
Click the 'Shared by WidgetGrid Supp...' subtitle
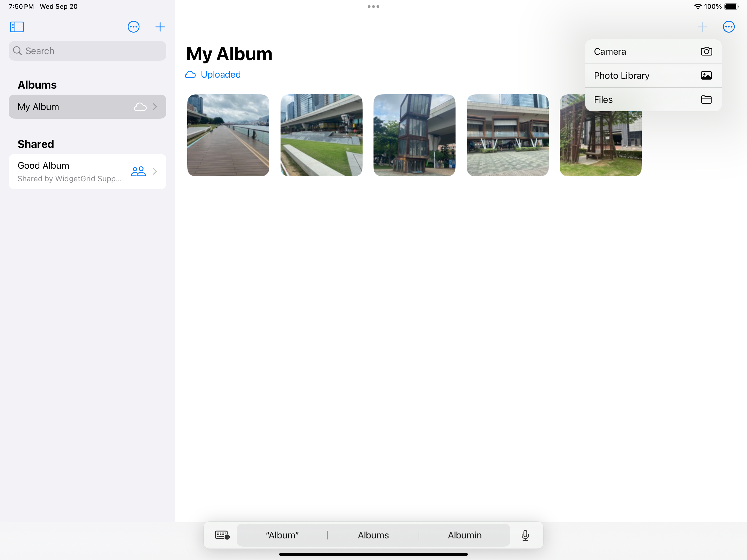click(x=69, y=179)
